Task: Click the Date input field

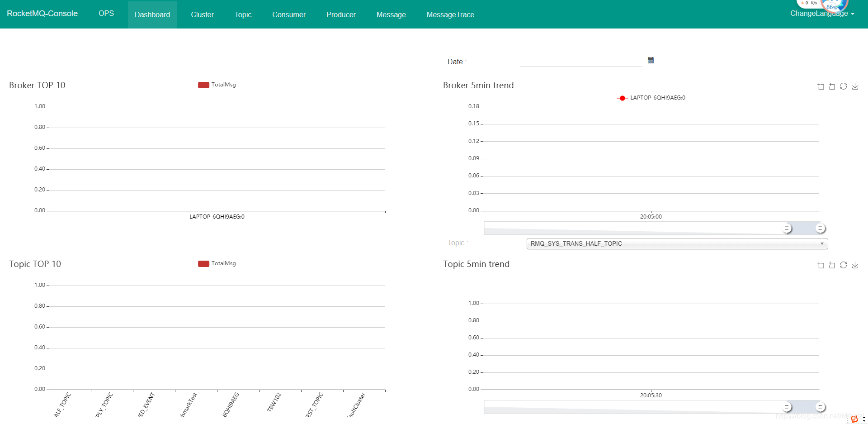Action: point(581,61)
